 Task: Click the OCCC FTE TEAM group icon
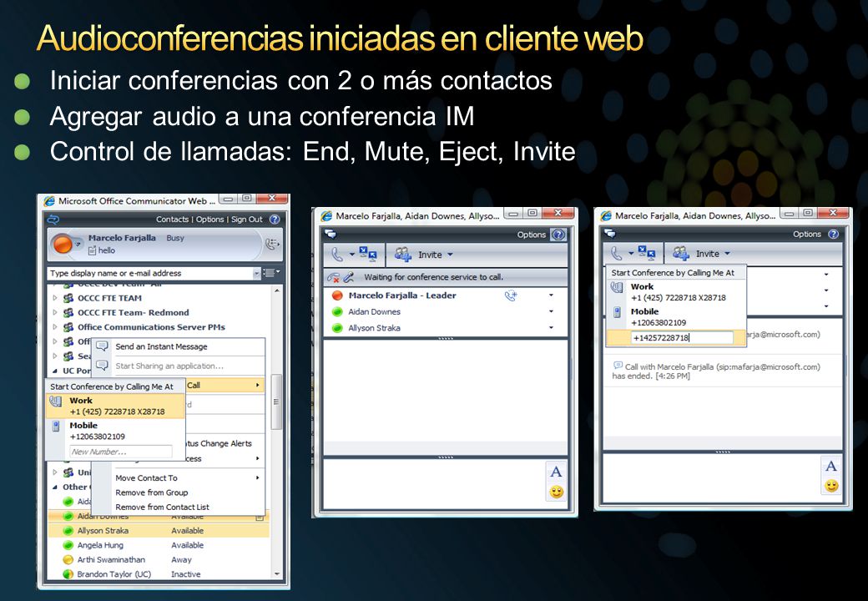[68, 298]
